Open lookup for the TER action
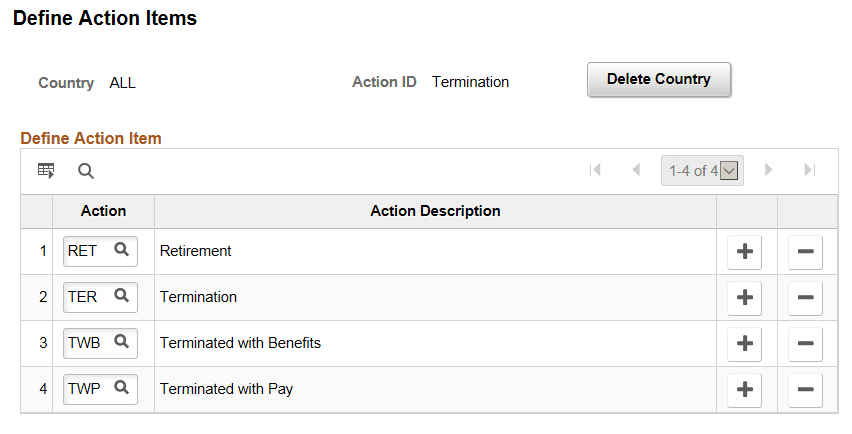Viewport: 852px width, 434px height. (121, 297)
